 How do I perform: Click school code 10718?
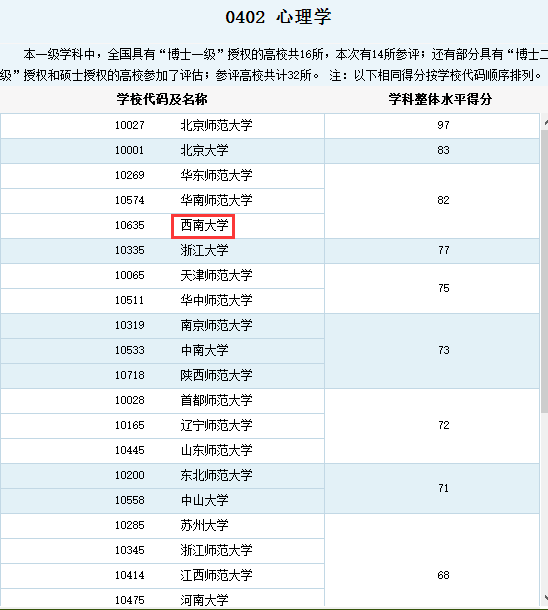click(x=130, y=375)
